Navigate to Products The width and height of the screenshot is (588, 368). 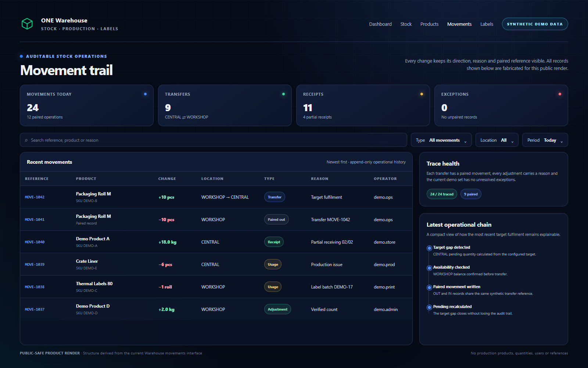(429, 24)
